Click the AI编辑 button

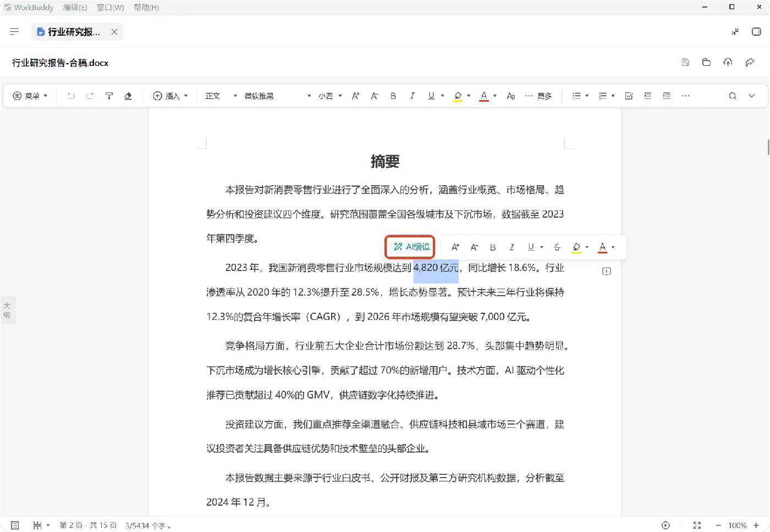(411, 247)
